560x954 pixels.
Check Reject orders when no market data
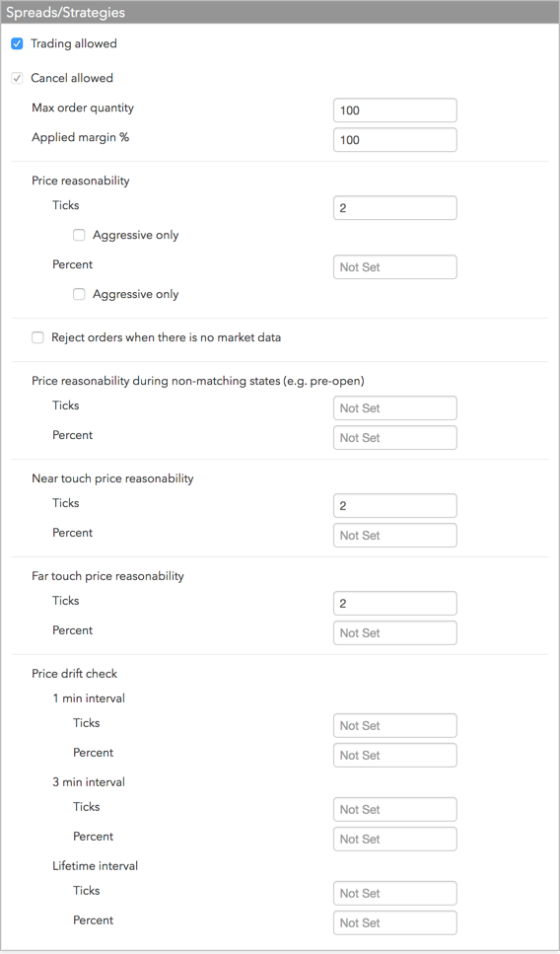tap(37, 337)
